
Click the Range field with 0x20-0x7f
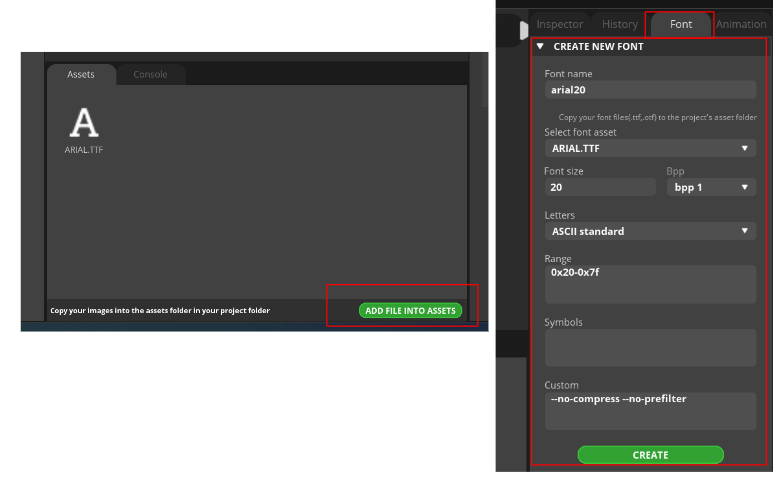[x=649, y=283]
